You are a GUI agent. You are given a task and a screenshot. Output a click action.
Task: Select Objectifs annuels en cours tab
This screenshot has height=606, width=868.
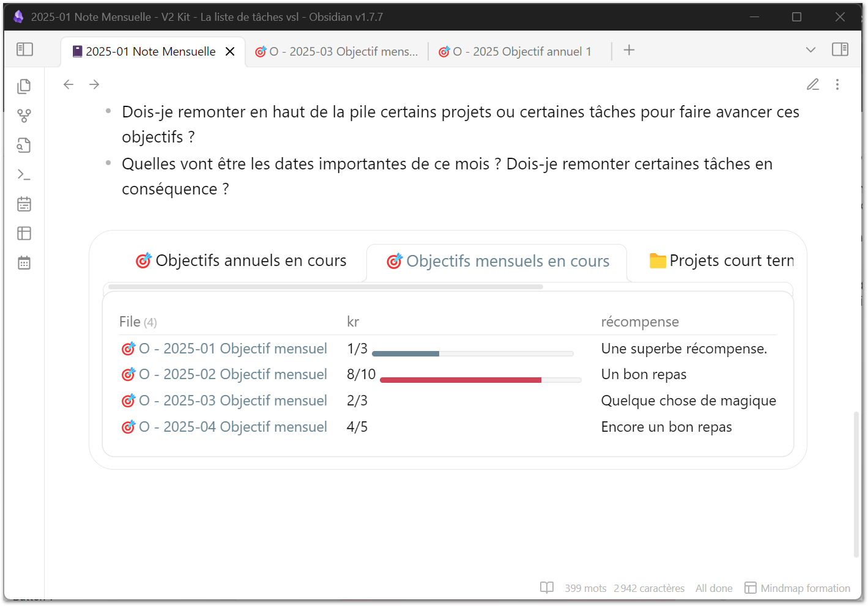pos(241,261)
